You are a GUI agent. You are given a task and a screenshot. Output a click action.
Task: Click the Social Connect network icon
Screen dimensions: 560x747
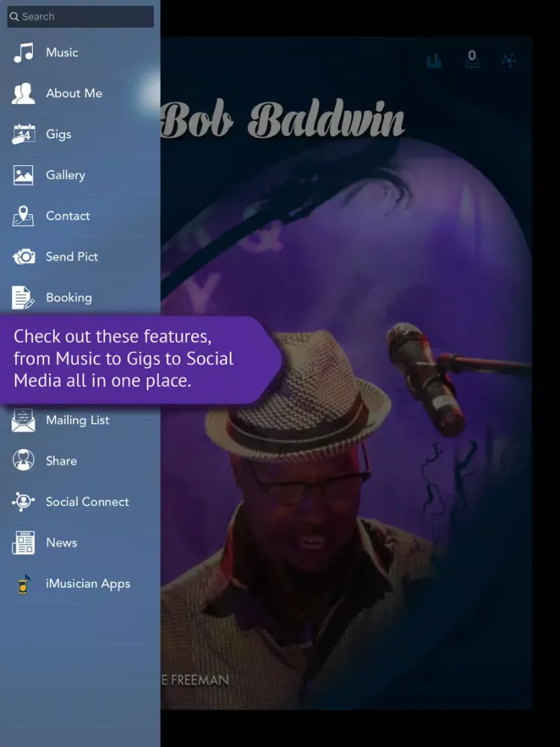(23, 502)
